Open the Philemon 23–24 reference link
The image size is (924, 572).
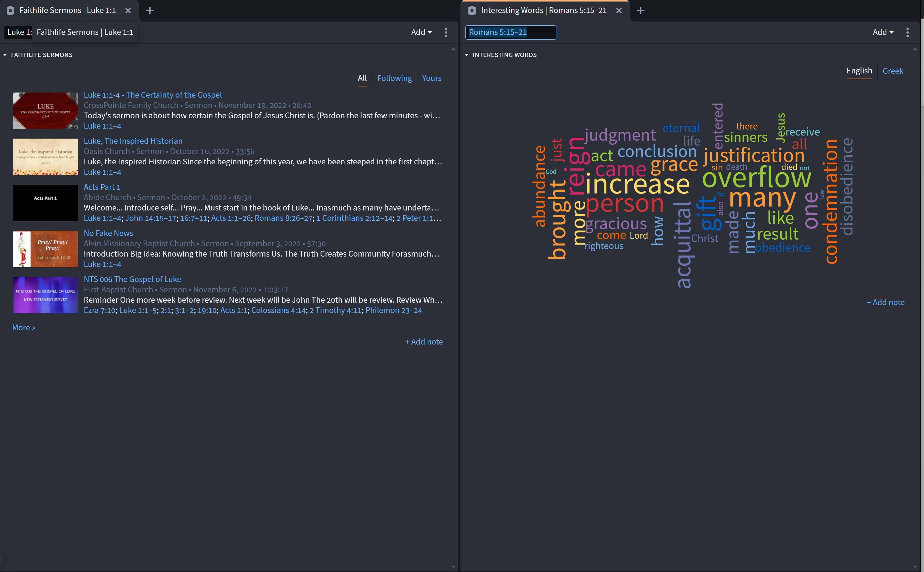coord(393,310)
